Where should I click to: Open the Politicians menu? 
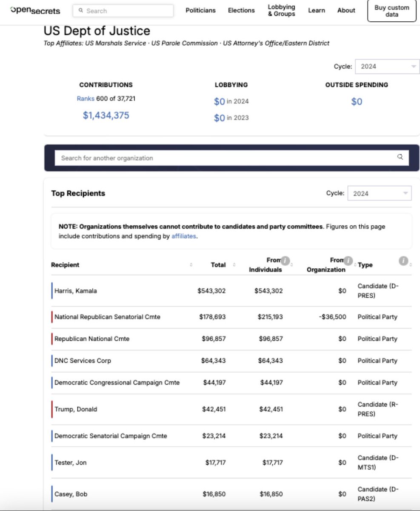[200, 11]
